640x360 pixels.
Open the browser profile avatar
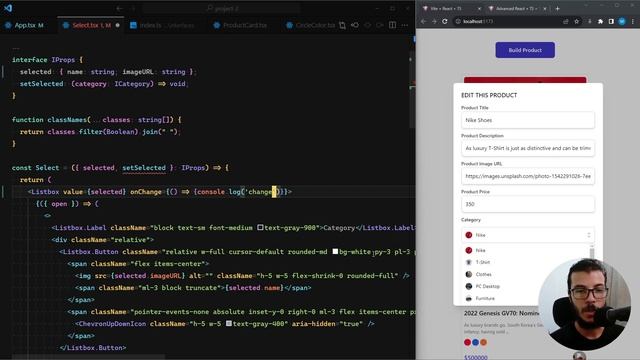coord(622,22)
